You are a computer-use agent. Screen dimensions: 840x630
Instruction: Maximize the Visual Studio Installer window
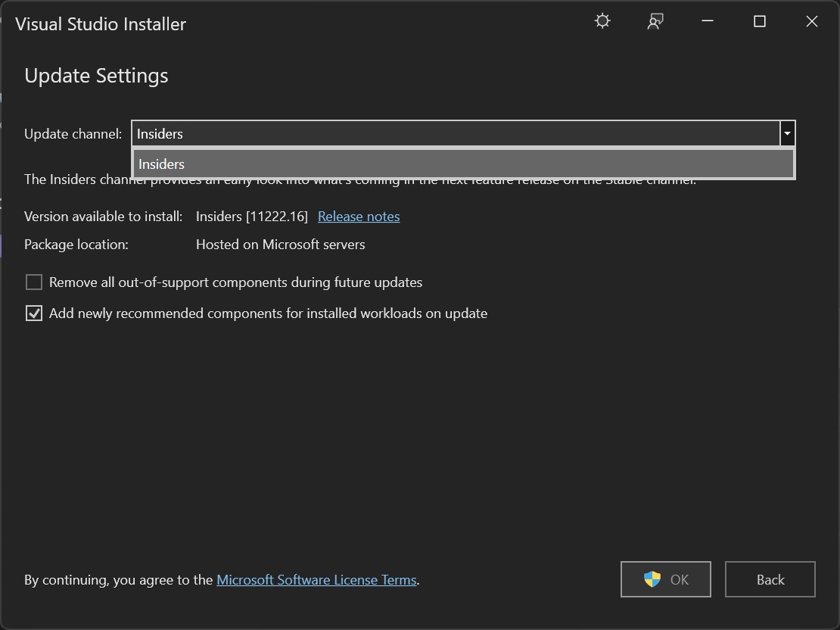tap(759, 21)
